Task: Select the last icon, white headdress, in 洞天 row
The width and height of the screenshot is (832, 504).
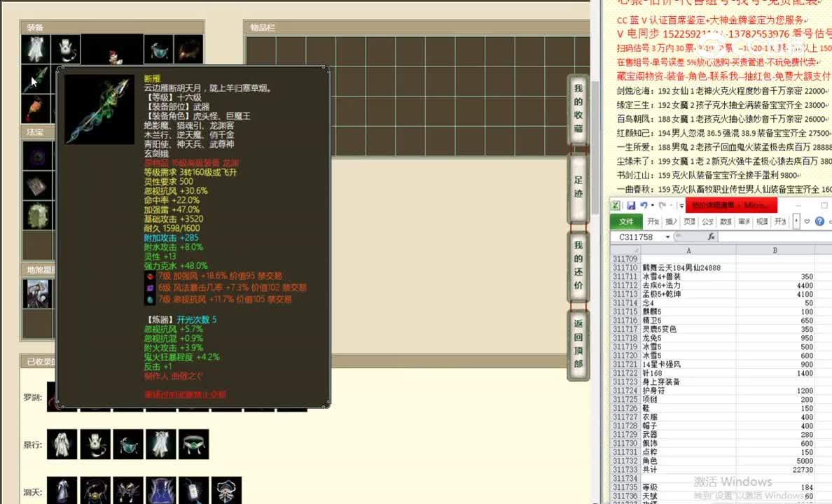Action: pyautogui.click(x=227, y=490)
